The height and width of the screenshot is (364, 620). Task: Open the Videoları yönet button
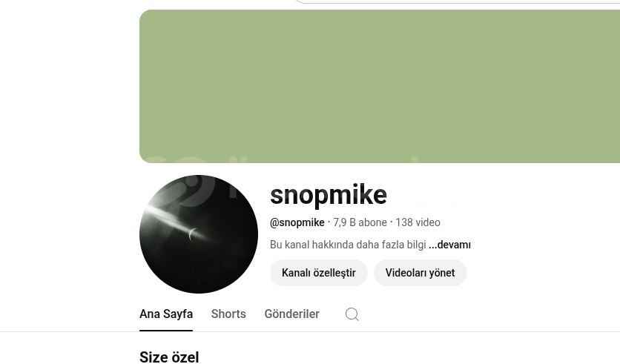tap(421, 273)
